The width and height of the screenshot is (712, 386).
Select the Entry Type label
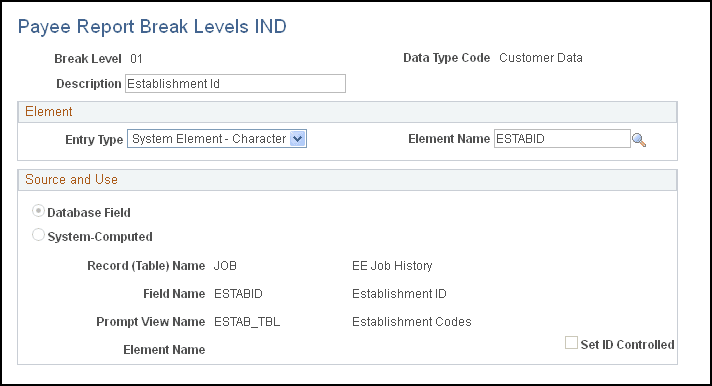(x=94, y=140)
